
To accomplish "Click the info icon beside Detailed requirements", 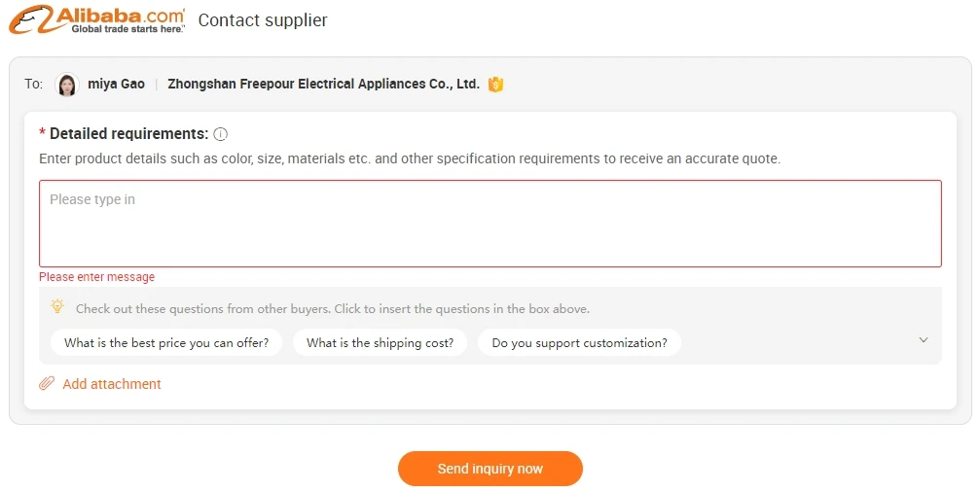I will 221,134.
